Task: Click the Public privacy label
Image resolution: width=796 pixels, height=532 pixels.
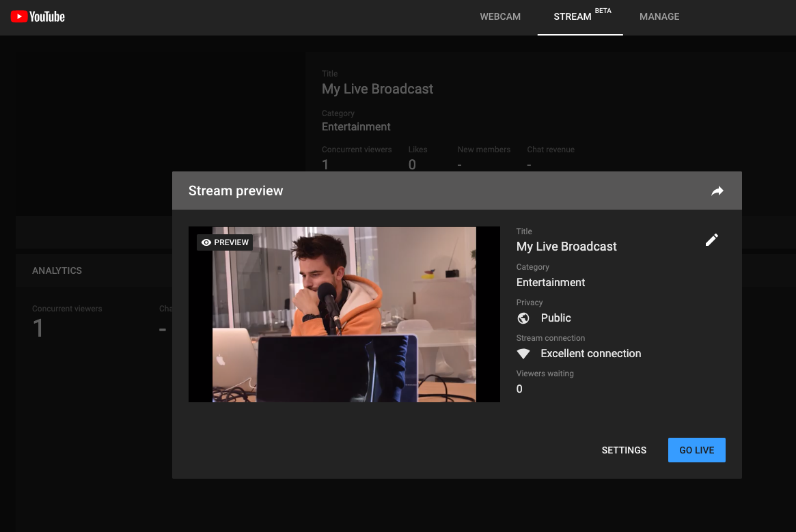Action: [555, 318]
